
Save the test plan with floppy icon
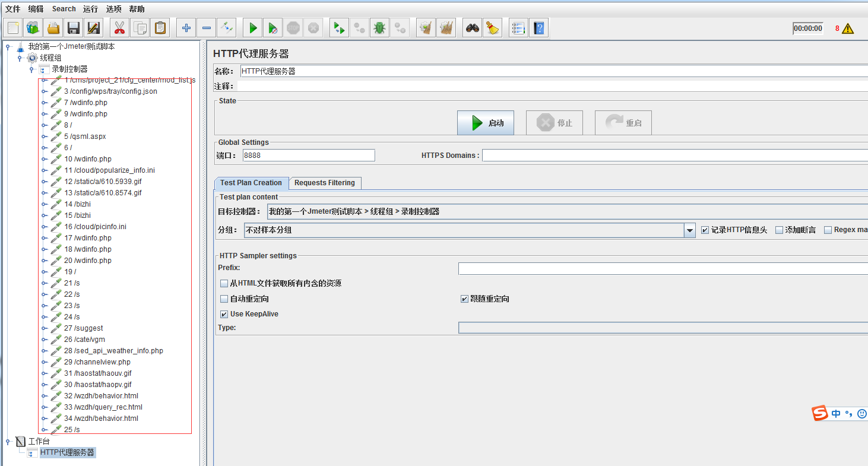click(x=74, y=27)
